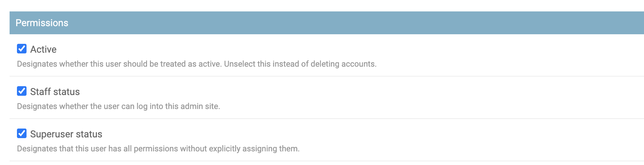Click the "Active" label text

[x=43, y=49]
